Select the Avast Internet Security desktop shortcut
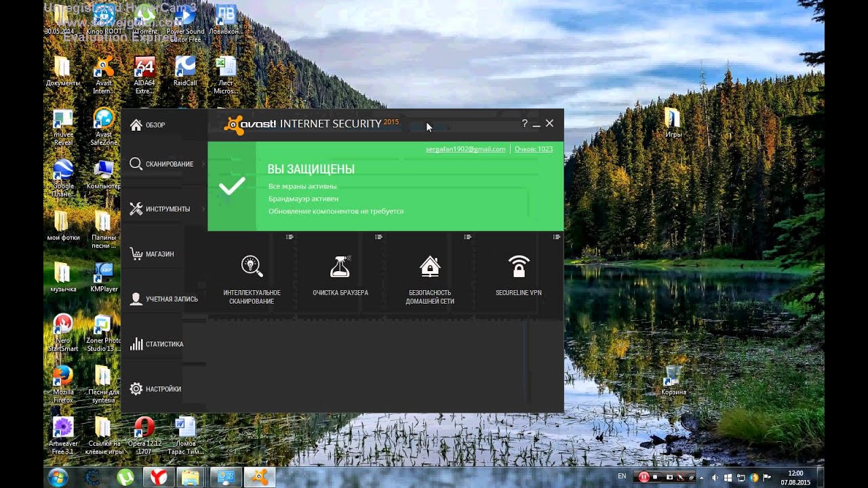Screen dimensions: 868x488 (x=104, y=75)
